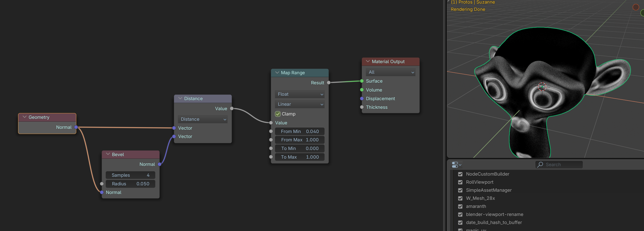Click the Map Range Result output socket
Image resolution: width=644 pixels, height=231 pixels.
pyautogui.click(x=329, y=83)
